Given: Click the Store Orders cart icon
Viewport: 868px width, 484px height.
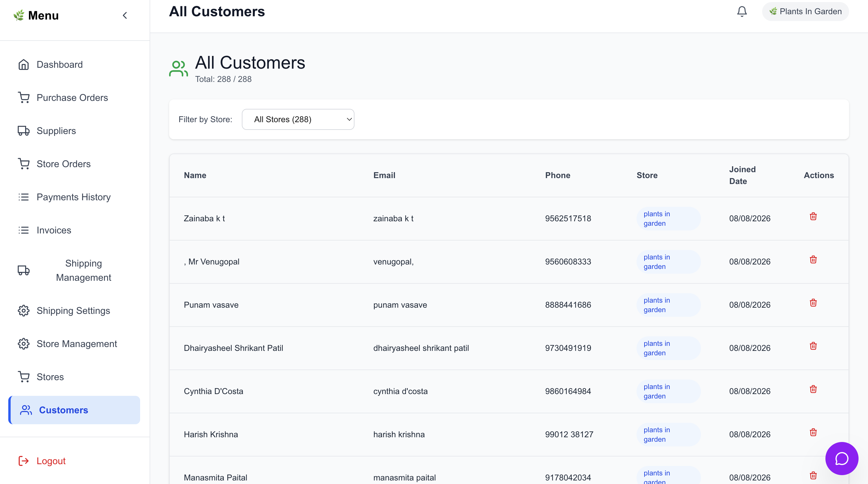Looking at the screenshot, I should pos(24,164).
